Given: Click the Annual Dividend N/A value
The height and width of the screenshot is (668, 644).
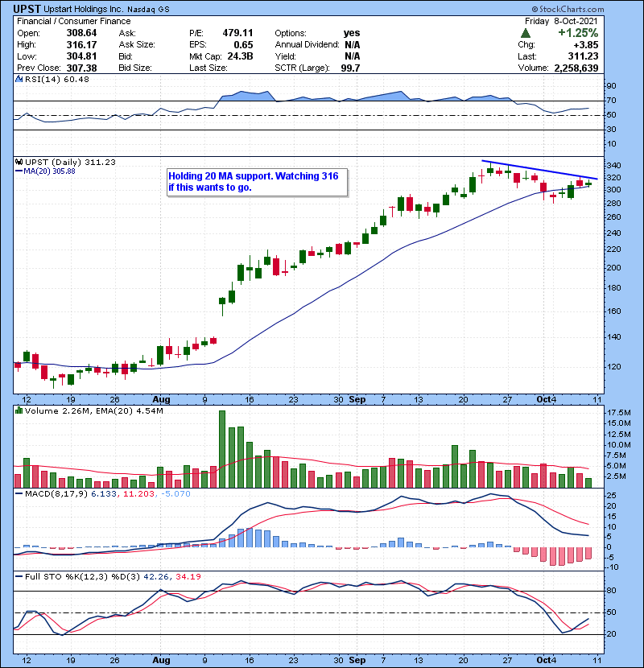Looking at the screenshot, I should pos(352,45).
